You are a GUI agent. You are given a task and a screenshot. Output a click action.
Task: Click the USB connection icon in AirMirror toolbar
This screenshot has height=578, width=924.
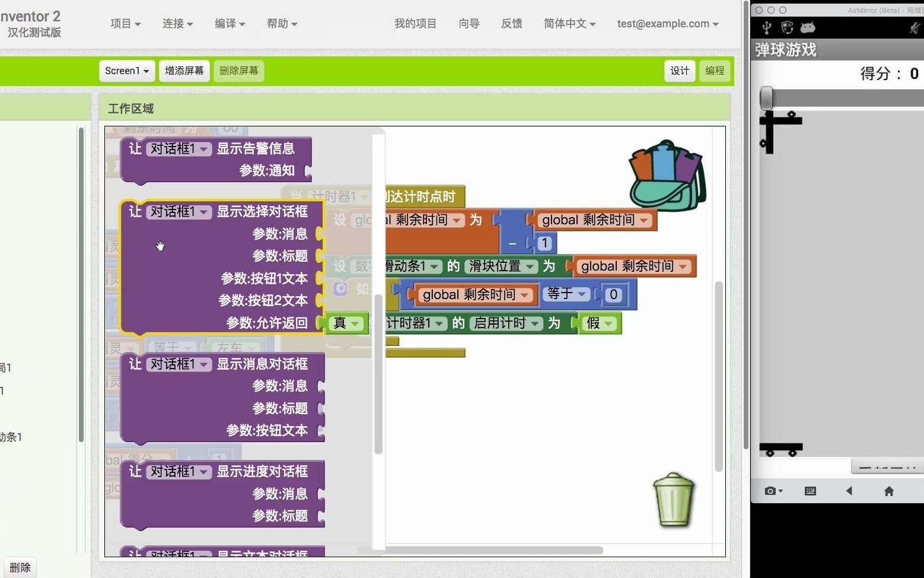[767, 27]
